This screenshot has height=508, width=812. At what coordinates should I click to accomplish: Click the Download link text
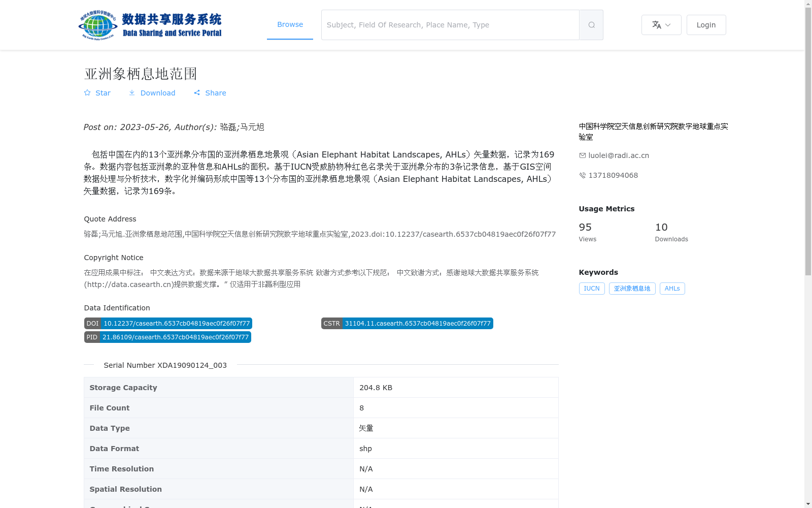pos(158,93)
